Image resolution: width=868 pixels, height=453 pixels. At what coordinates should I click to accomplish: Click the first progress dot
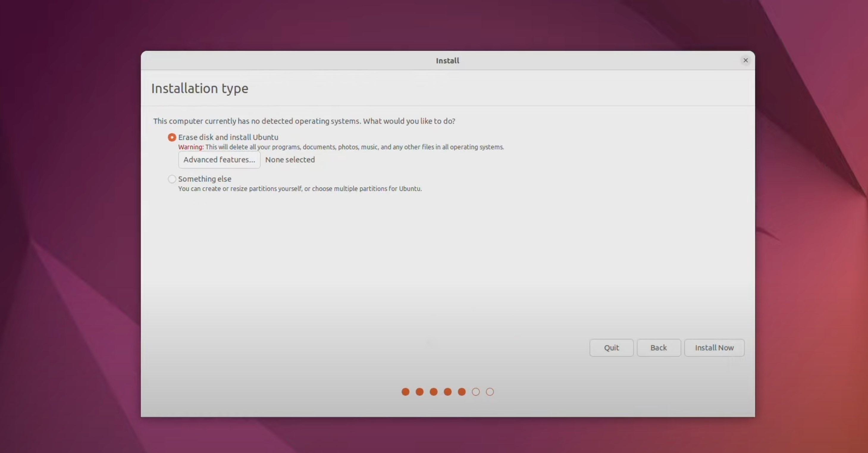tap(405, 392)
